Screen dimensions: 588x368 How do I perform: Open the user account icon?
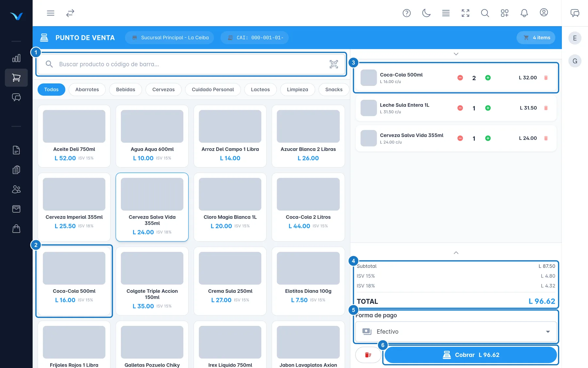(x=544, y=12)
